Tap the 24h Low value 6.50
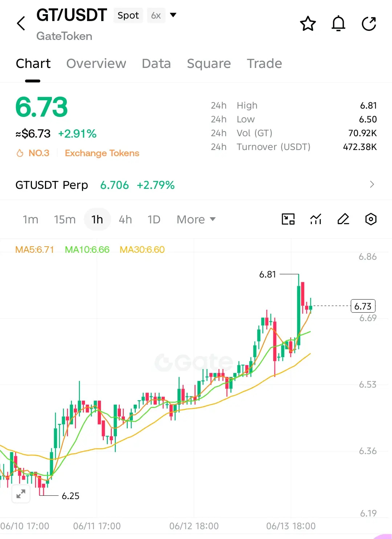Screen dimensions: 392x539 click(368, 119)
